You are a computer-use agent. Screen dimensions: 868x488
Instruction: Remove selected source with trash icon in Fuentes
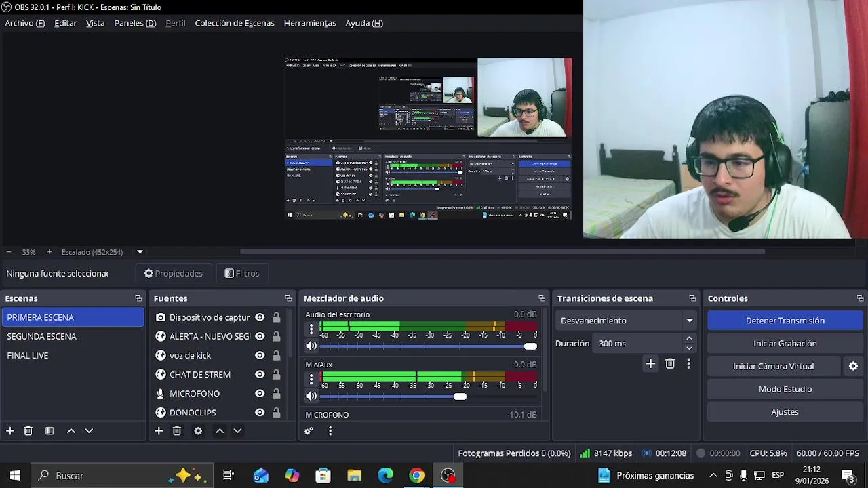tap(177, 431)
